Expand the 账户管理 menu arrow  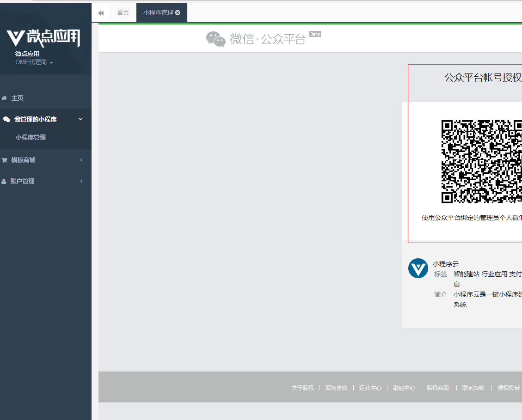coord(81,181)
